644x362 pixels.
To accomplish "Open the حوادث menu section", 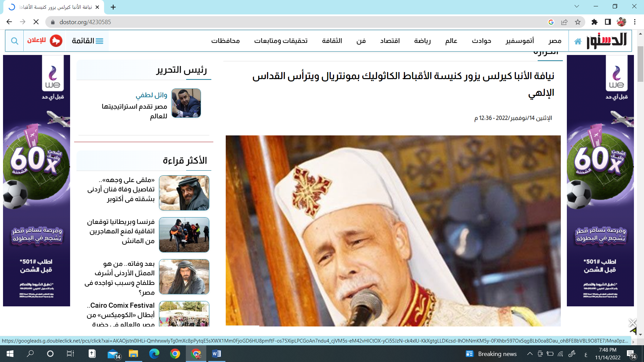I will 481,41.
